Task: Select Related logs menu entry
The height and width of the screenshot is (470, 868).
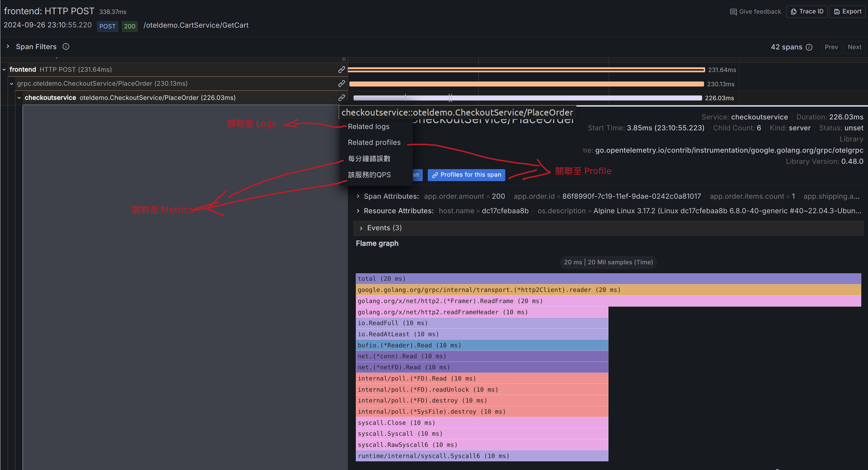Action: [x=368, y=126]
